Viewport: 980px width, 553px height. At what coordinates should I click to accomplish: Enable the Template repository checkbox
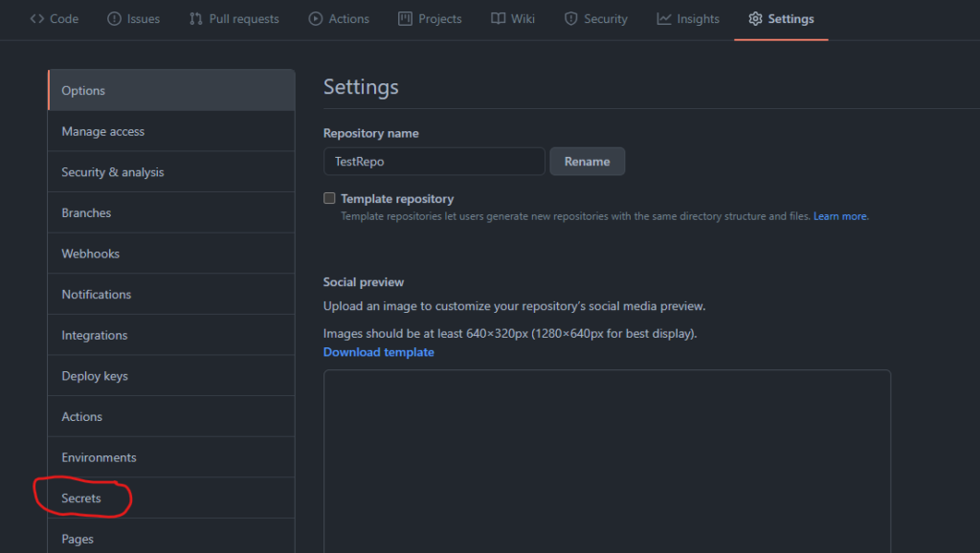(329, 198)
